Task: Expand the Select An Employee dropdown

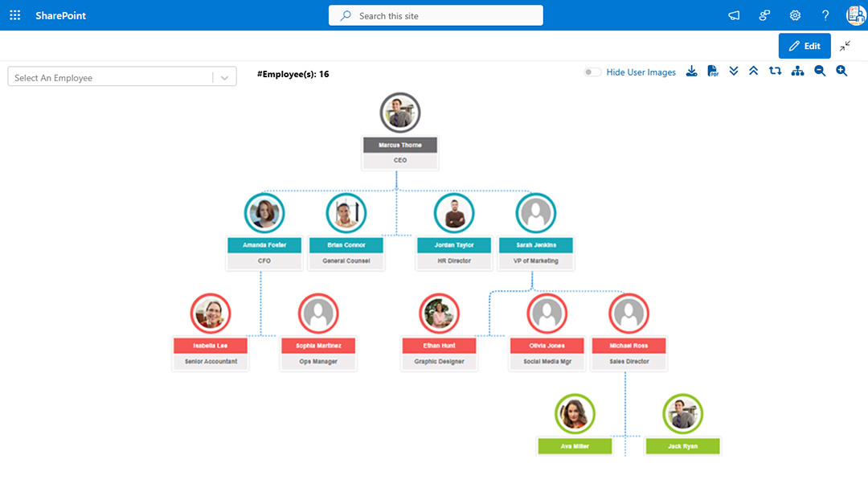Action: [x=226, y=76]
